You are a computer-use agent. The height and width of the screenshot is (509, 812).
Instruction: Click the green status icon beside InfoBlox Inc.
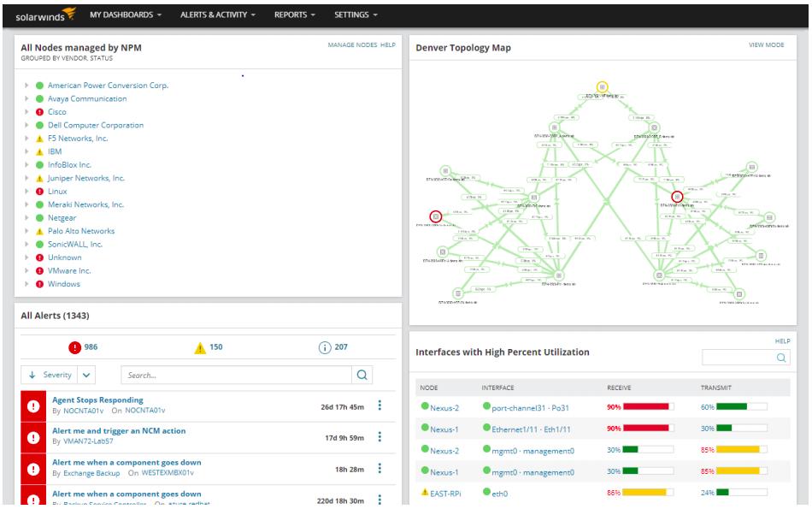coord(39,165)
